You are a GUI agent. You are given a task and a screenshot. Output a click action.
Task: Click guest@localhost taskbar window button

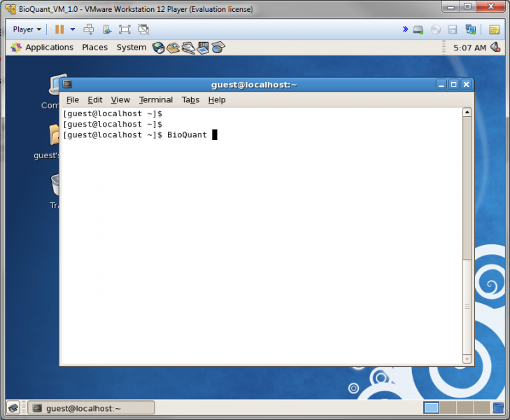91,407
